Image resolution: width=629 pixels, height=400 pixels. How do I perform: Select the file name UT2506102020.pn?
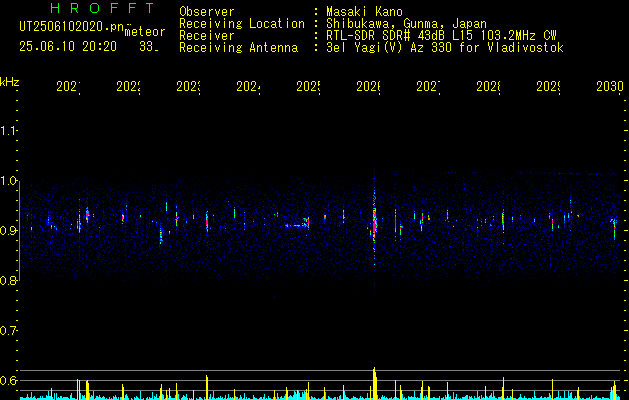[72, 27]
